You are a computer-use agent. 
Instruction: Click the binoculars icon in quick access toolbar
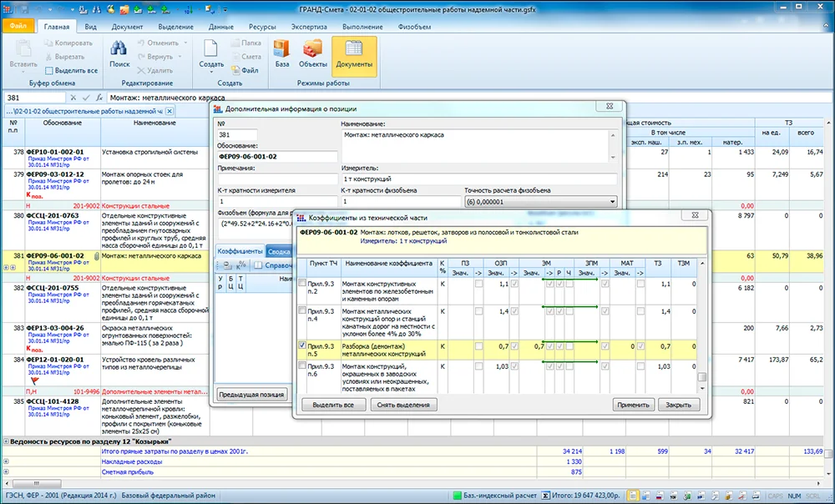point(96,9)
